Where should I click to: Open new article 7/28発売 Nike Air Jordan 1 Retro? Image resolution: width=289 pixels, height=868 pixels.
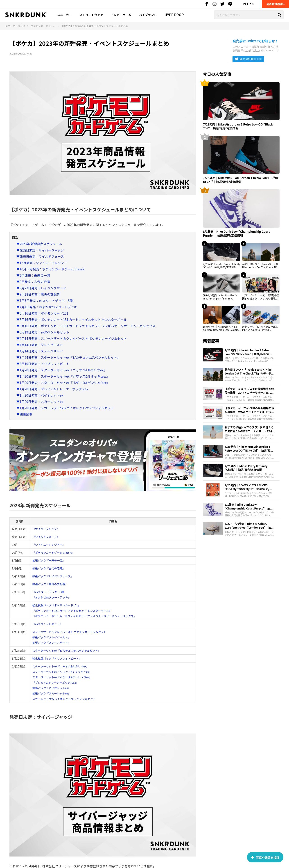pyautogui.click(x=241, y=355)
